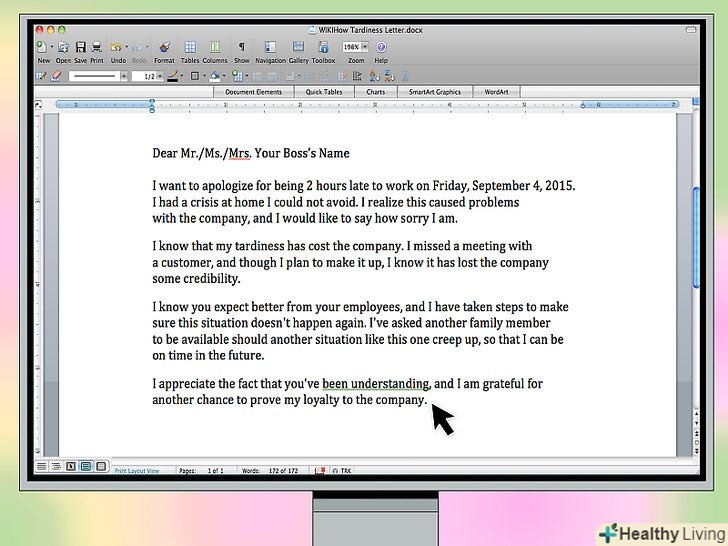
Task: Click the Open file icon
Action: click(x=63, y=47)
